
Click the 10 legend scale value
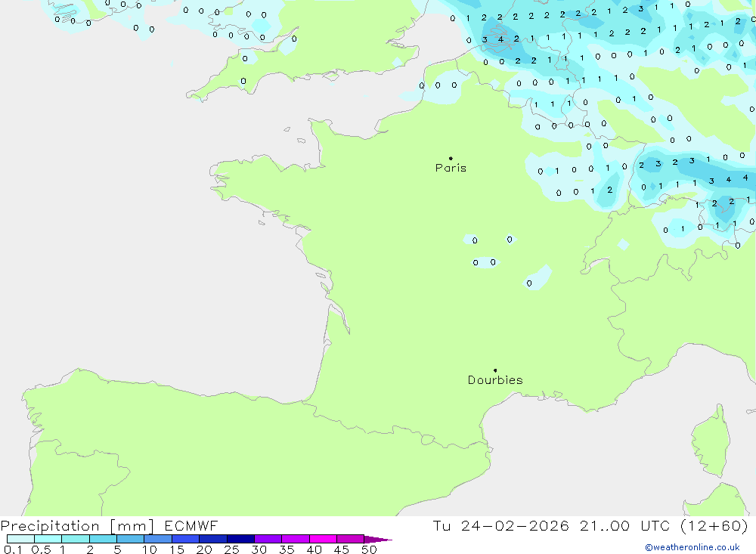[149, 549]
